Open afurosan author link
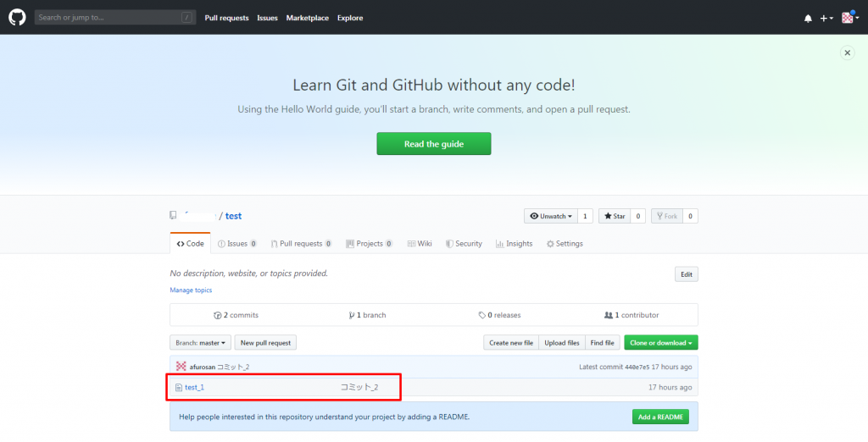The image size is (868, 442). [x=202, y=367]
